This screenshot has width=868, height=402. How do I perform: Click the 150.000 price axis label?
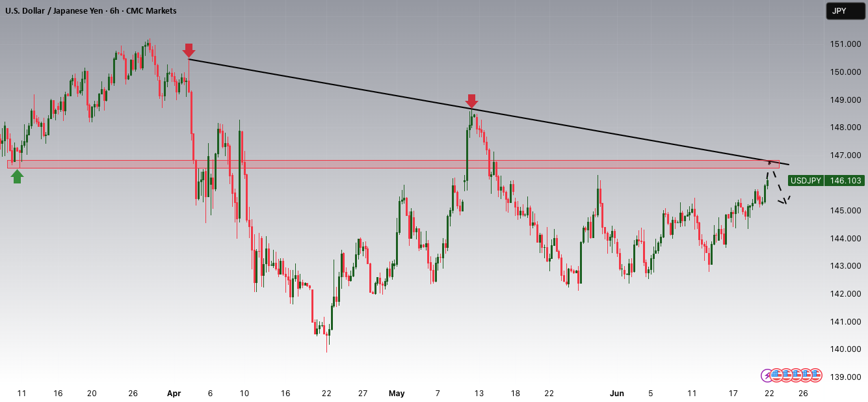pyautogui.click(x=844, y=72)
